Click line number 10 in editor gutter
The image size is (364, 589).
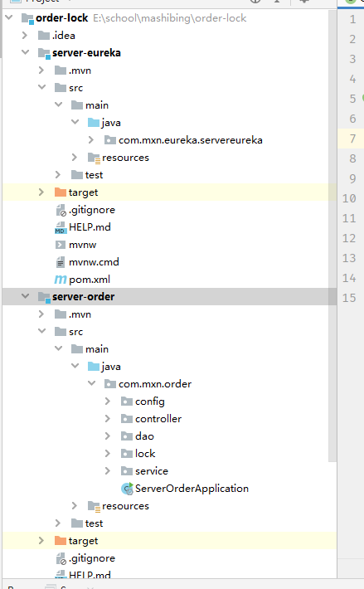click(x=349, y=198)
